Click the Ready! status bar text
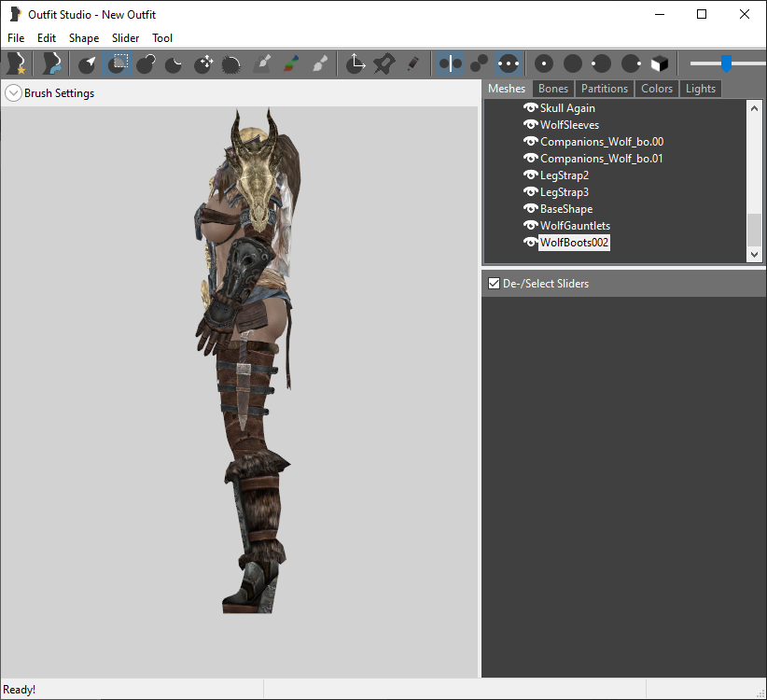 [x=19, y=689]
